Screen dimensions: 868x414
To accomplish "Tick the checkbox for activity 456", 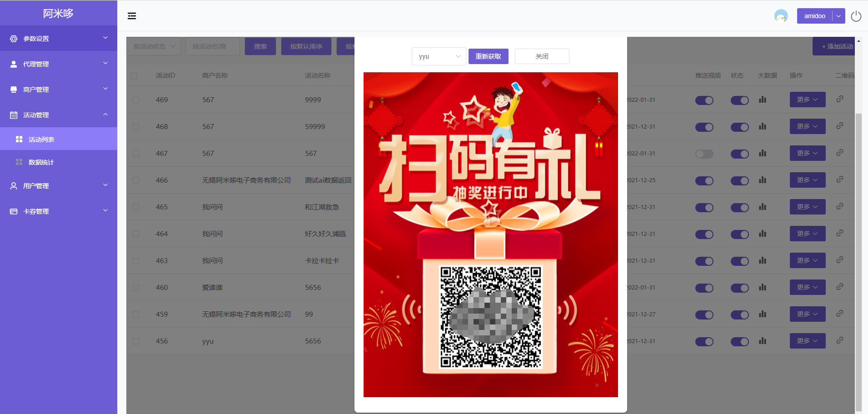I will pos(136,341).
